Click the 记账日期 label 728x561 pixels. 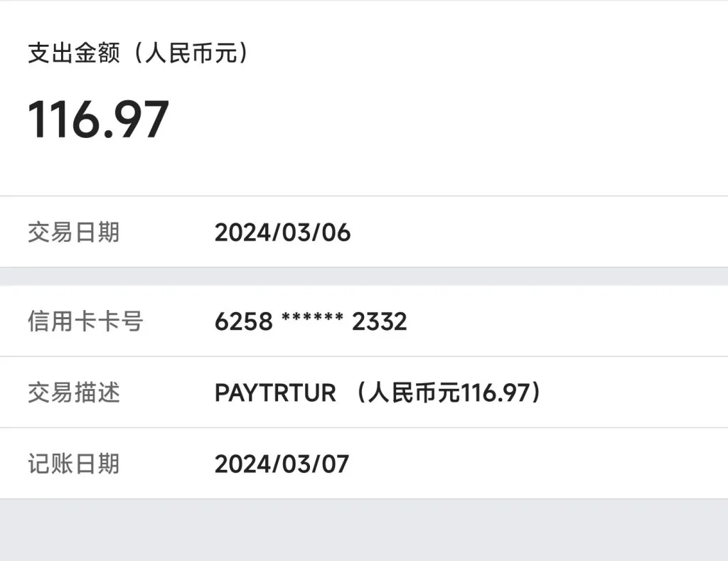[74, 464]
